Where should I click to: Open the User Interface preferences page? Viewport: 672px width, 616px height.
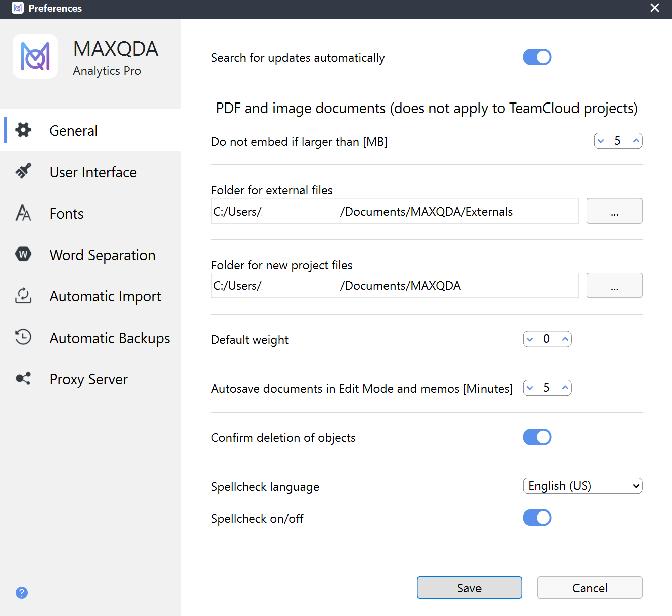(92, 171)
